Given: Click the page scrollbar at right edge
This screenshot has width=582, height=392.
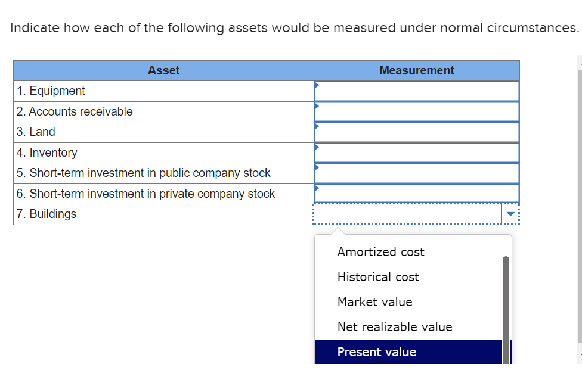Looking at the screenshot, I should [x=580, y=206].
